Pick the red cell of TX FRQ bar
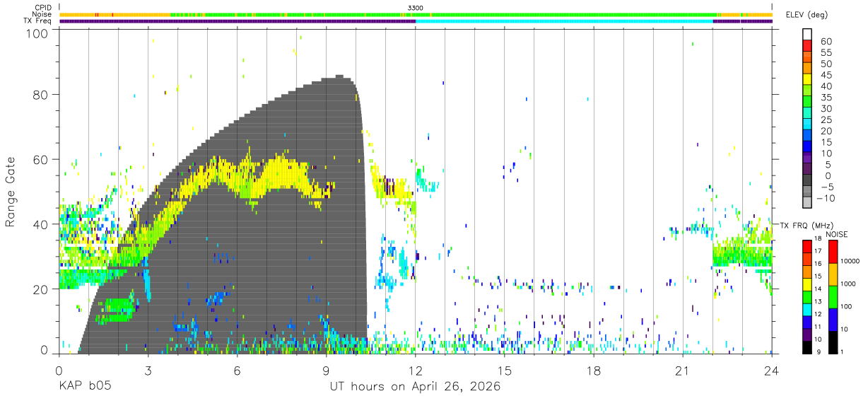The image size is (868, 401). (x=806, y=246)
